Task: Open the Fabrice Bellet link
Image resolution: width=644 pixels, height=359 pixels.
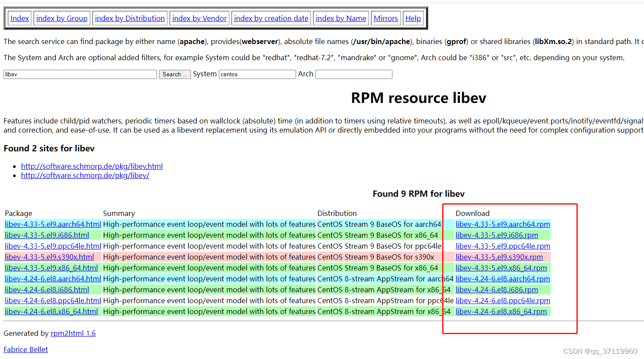Action: (26, 349)
